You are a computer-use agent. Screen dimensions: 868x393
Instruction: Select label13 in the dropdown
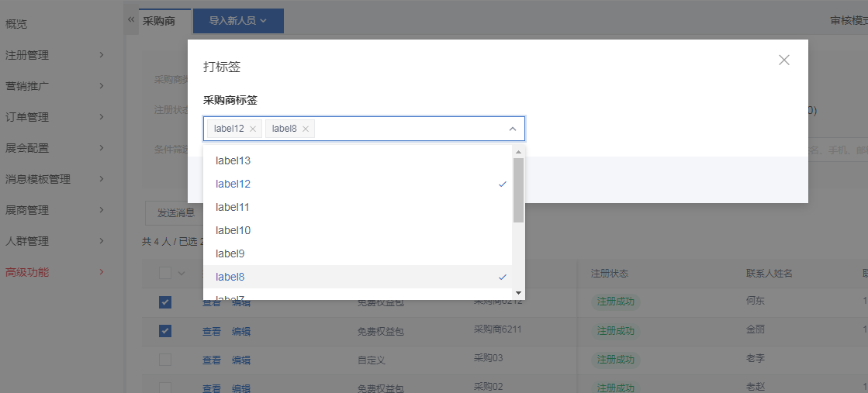358,160
